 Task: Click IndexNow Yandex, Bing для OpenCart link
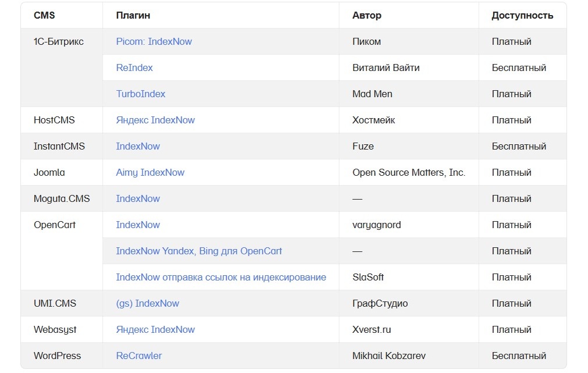point(199,251)
